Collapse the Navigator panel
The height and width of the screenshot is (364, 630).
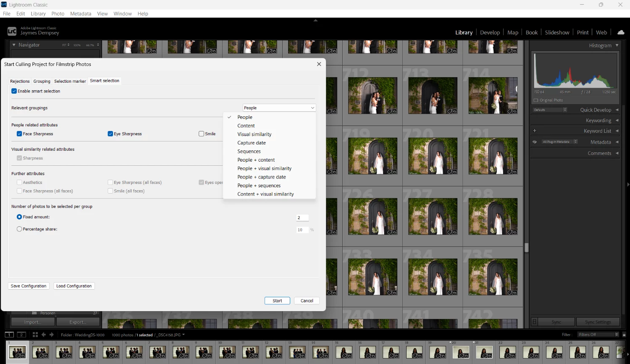14,45
